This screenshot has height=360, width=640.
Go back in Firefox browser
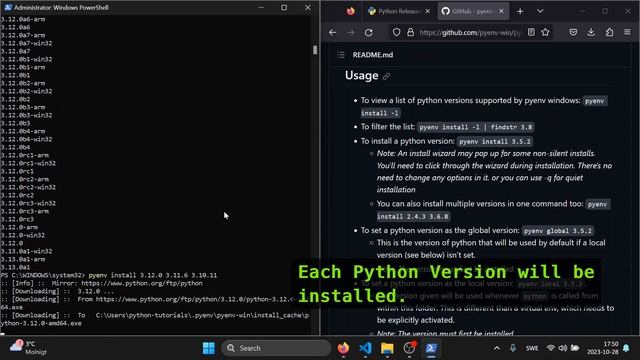click(332, 32)
